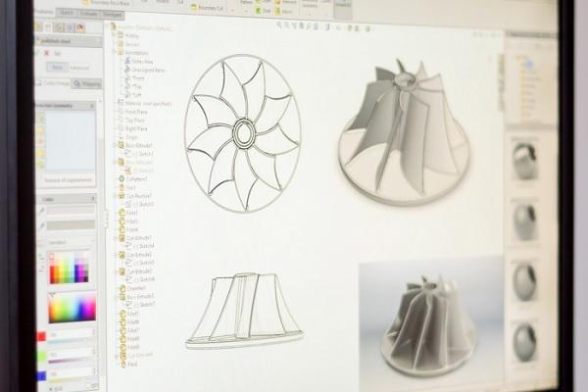
Task: Click the red X cancel icon
Action: [47, 53]
